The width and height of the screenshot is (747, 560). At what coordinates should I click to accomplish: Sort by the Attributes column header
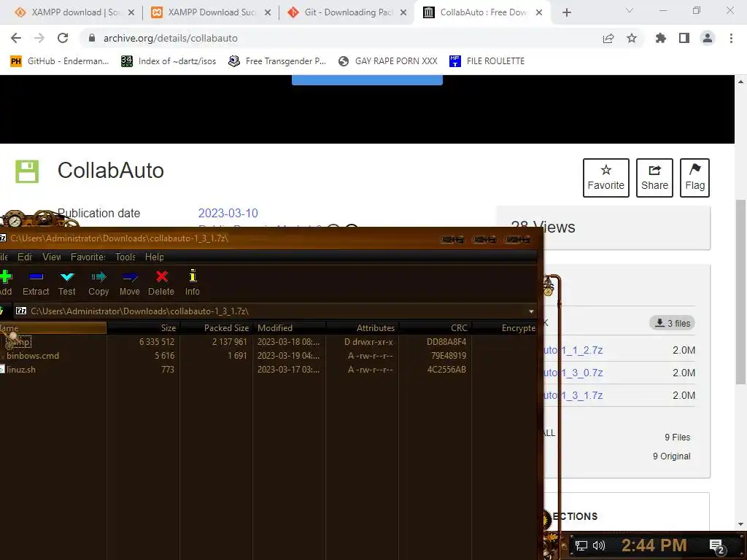[363, 328]
